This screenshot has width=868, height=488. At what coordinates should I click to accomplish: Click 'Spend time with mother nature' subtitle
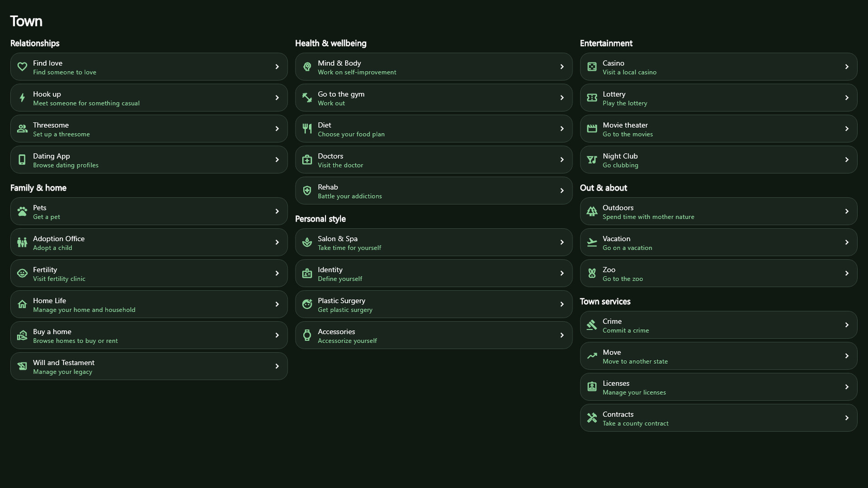pos(648,217)
